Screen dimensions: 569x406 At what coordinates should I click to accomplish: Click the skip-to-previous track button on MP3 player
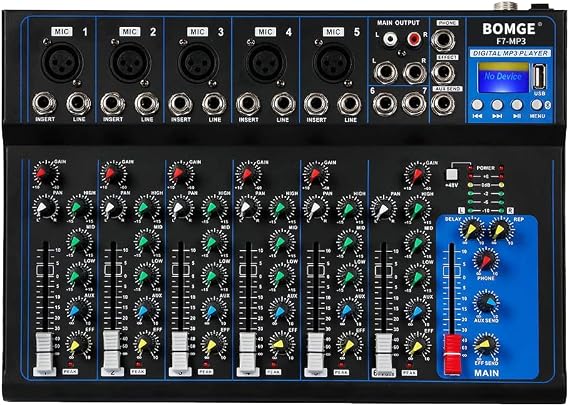(x=478, y=105)
